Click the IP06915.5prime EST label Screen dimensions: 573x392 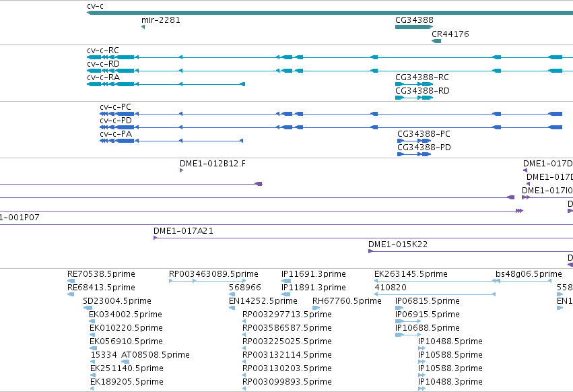point(428,315)
